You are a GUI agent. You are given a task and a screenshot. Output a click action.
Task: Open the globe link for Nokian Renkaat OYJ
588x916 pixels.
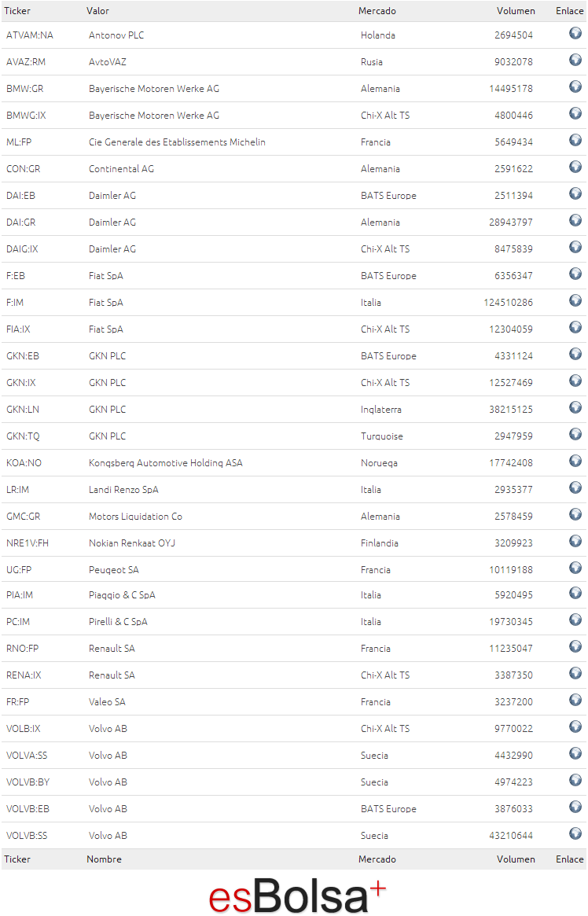click(575, 541)
